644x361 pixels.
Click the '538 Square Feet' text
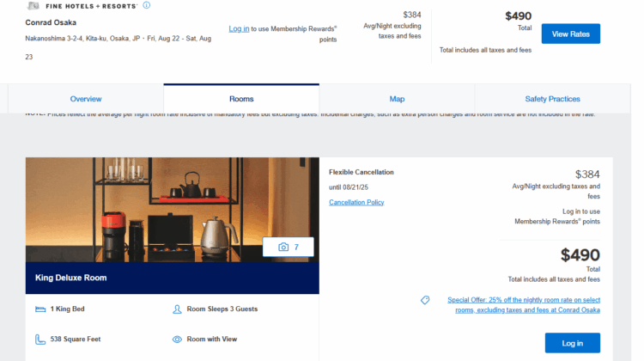pos(76,340)
